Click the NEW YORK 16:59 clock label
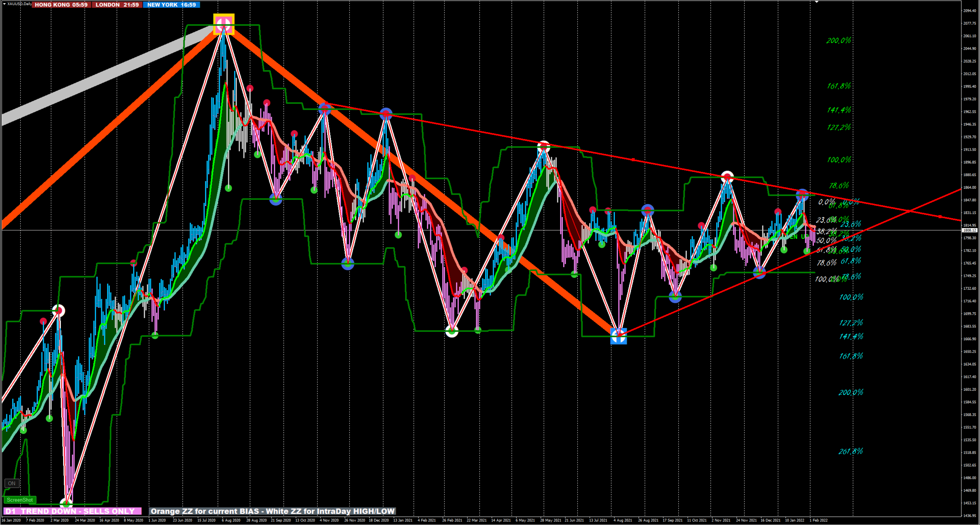 click(x=171, y=5)
